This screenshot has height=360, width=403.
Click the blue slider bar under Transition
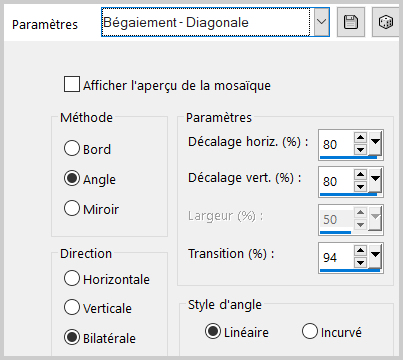point(350,270)
